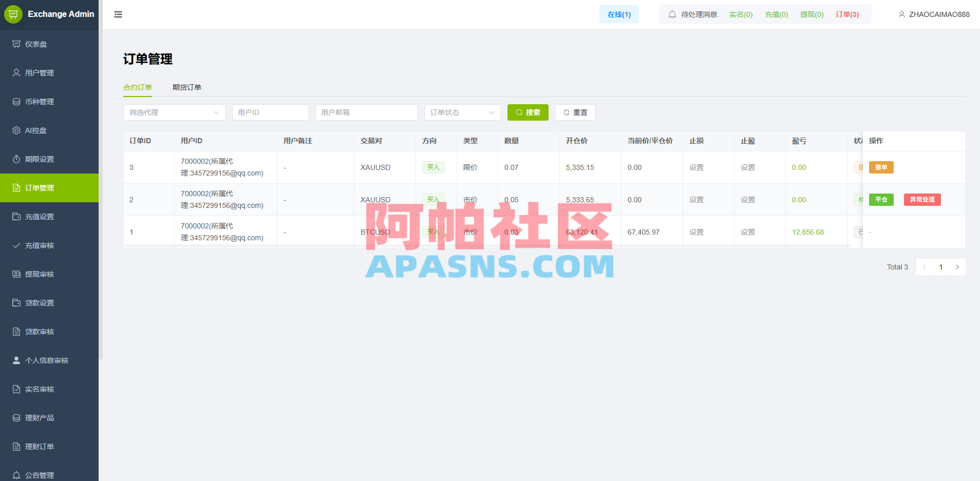This screenshot has width=980, height=481.
Task: Focus the 用户ID input field
Action: tap(271, 112)
